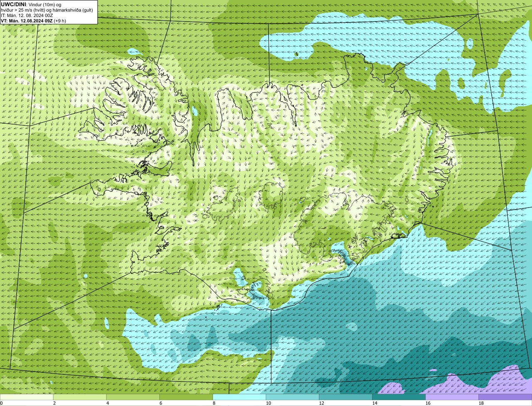Click the '10' label on wind scale
The image size is (532, 406).
coord(268,403)
